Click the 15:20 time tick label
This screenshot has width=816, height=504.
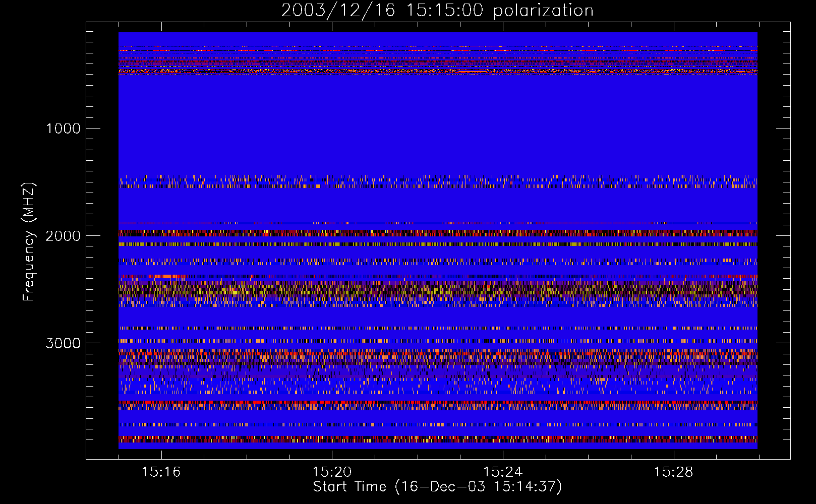(332, 472)
